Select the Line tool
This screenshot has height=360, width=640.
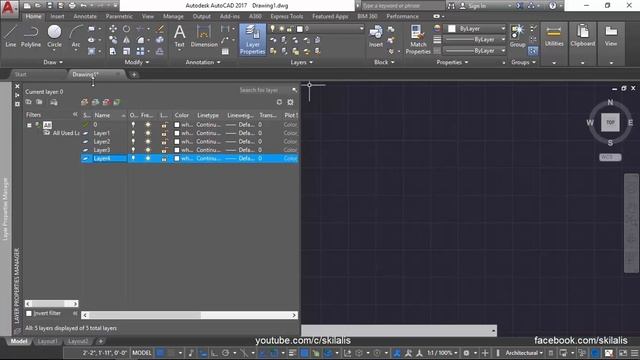point(11,36)
